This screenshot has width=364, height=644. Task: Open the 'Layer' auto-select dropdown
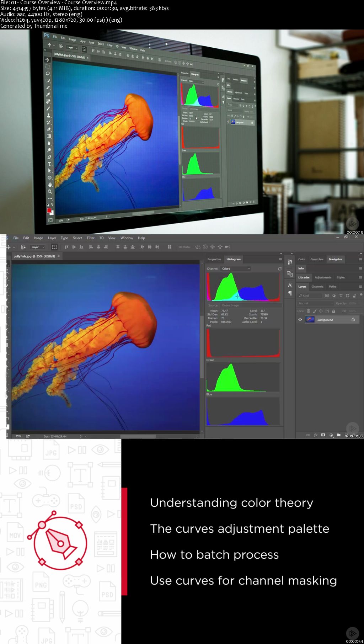pos(38,247)
